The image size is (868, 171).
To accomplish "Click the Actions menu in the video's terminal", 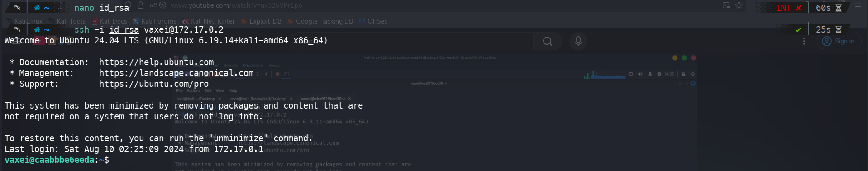I will point(193,90).
